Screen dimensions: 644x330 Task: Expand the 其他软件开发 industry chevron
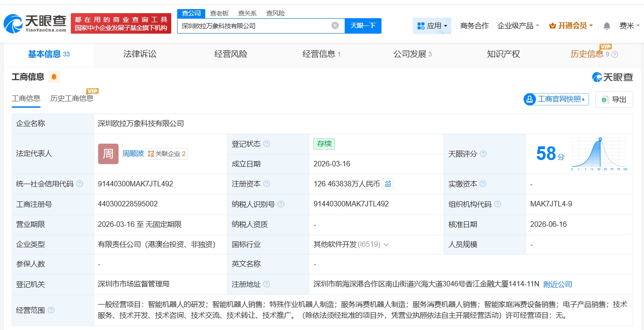pos(386,245)
